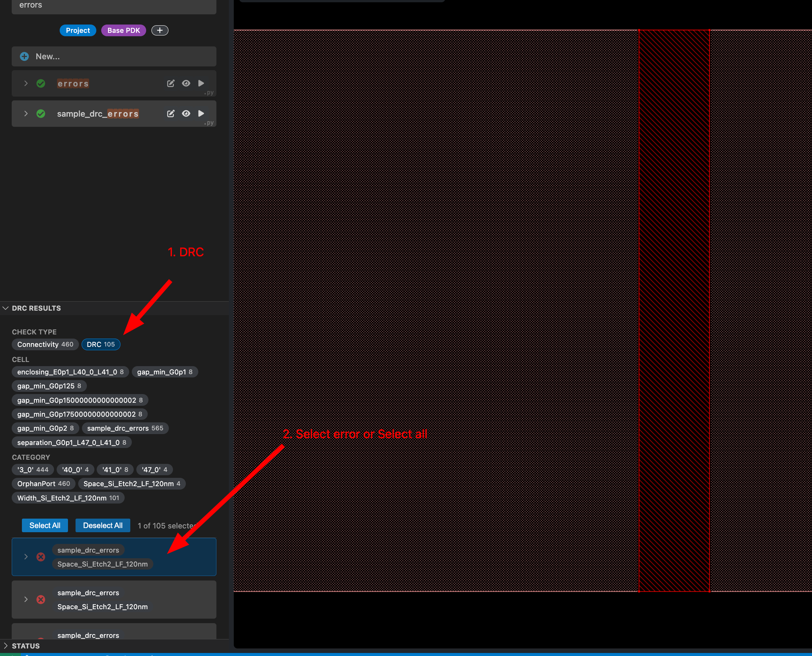This screenshot has height=656, width=812.
Task: Toggle visibility eye on errors row
Action: coord(186,83)
